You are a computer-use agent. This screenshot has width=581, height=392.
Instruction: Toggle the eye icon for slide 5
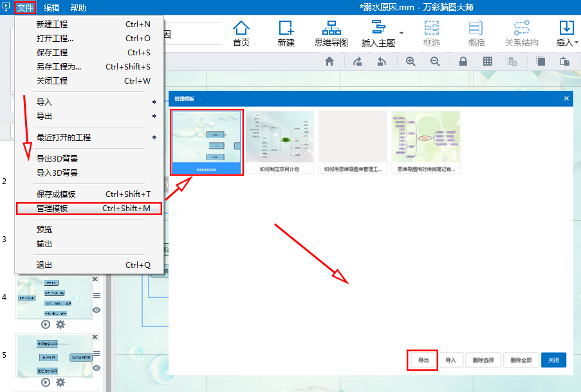click(97, 368)
